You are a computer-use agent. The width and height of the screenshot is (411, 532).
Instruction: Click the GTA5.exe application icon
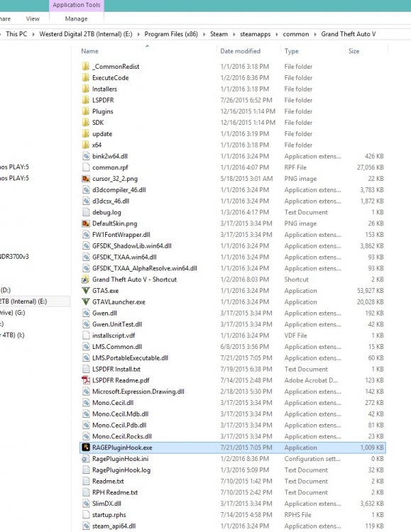[x=86, y=290]
